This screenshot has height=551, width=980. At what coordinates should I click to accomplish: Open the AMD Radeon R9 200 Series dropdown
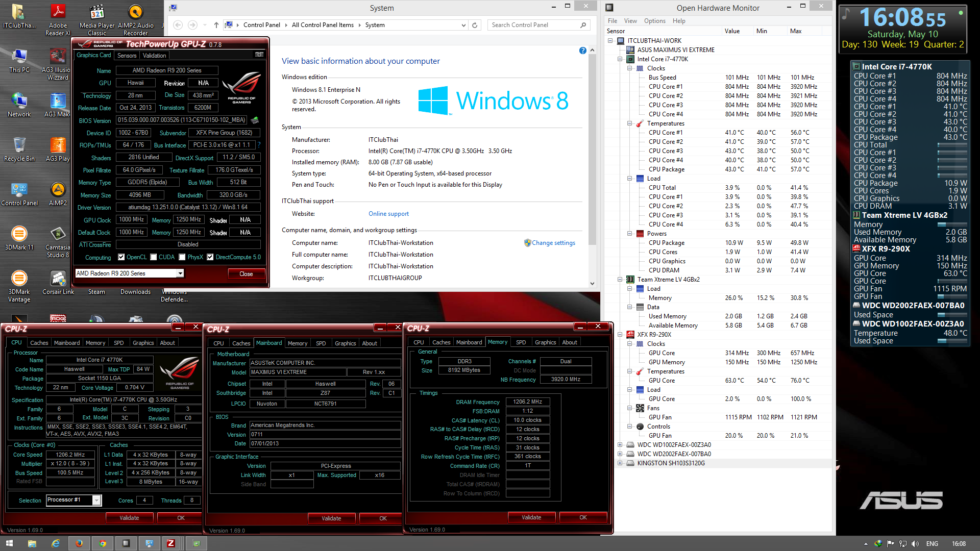pyautogui.click(x=180, y=273)
